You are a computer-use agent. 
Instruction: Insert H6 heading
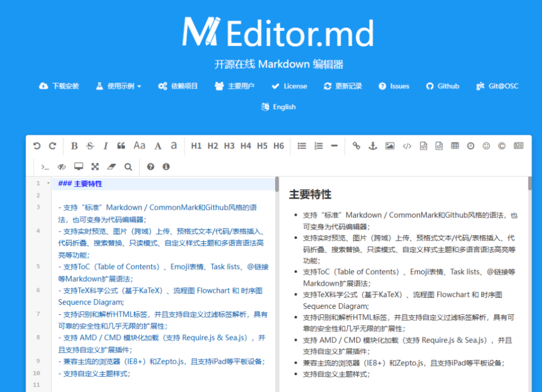point(278,146)
